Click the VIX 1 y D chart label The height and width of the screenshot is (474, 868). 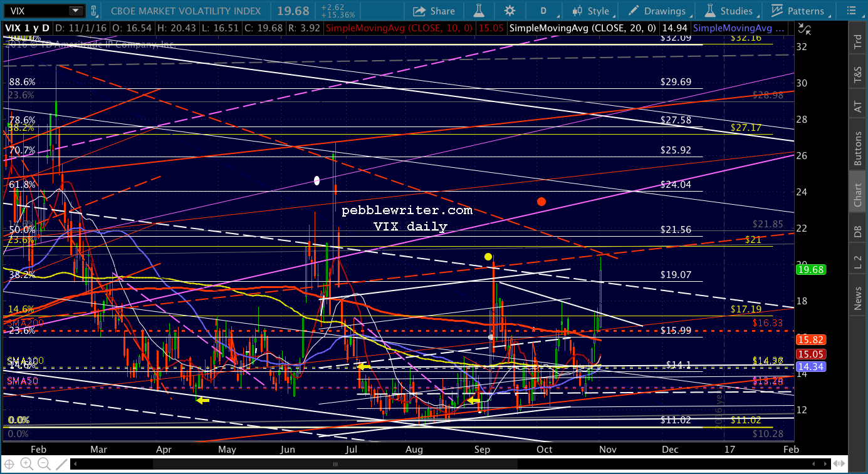click(x=28, y=28)
